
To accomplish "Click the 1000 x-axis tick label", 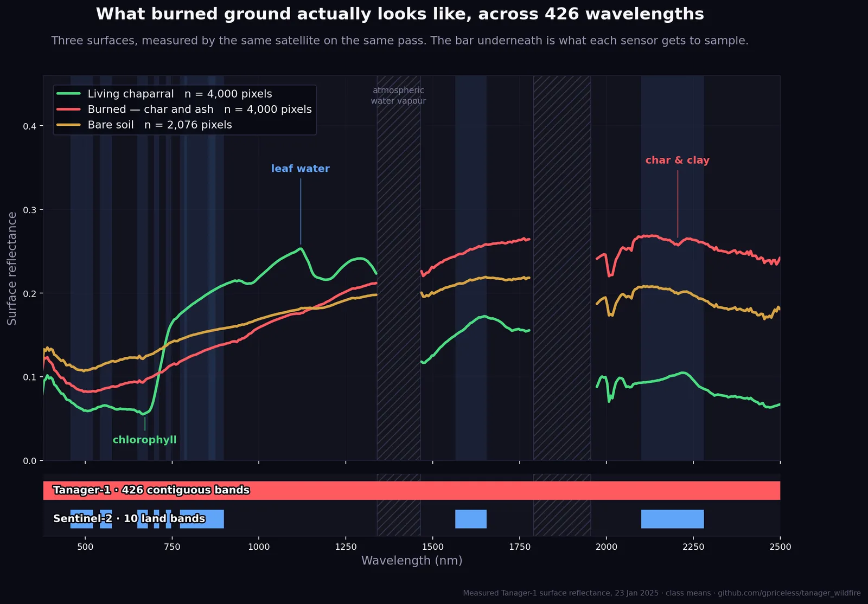I will (x=259, y=547).
